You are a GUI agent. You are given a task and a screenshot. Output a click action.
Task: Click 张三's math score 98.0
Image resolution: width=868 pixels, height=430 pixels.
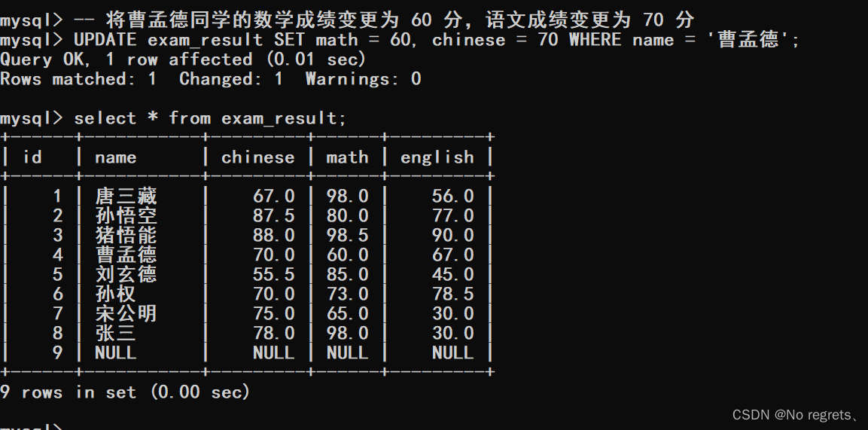coord(347,333)
